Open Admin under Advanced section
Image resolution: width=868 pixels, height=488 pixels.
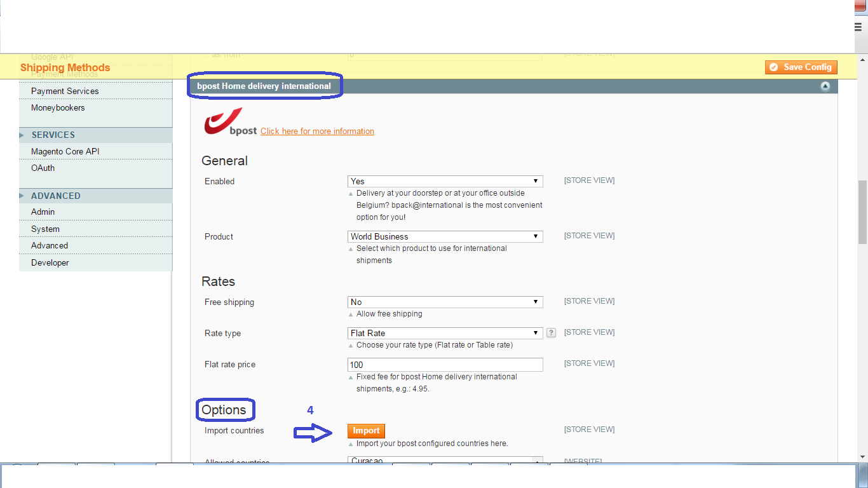[43, 212]
